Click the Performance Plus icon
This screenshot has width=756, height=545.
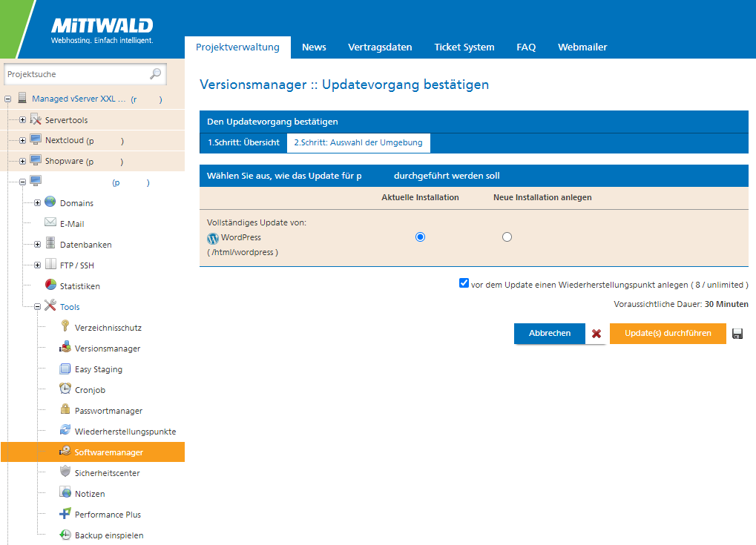pos(65,514)
